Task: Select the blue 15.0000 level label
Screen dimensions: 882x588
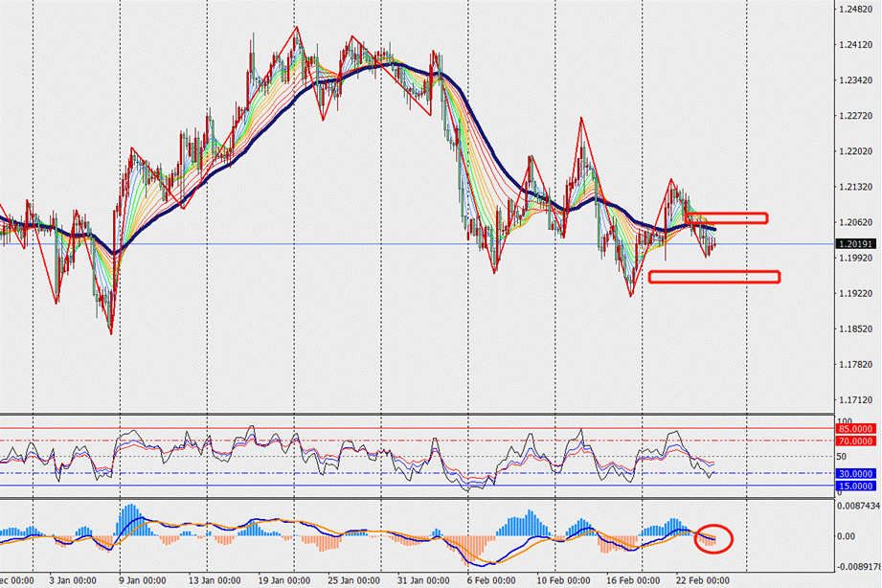Action: [x=857, y=486]
